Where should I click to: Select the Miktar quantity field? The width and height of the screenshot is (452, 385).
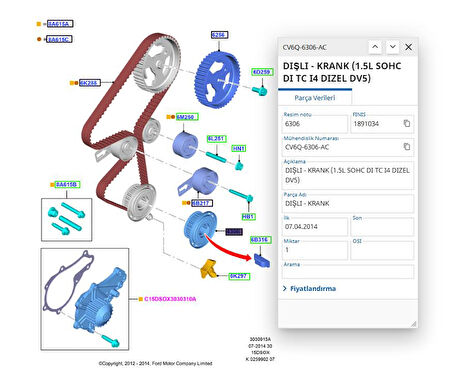coord(315,250)
